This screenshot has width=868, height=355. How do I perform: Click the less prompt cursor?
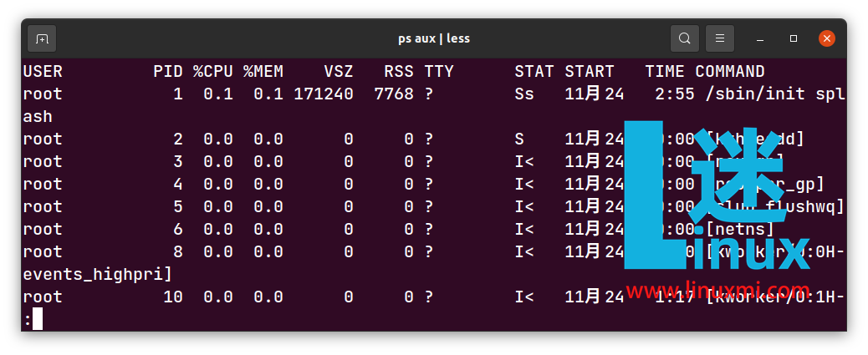(38, 319)
